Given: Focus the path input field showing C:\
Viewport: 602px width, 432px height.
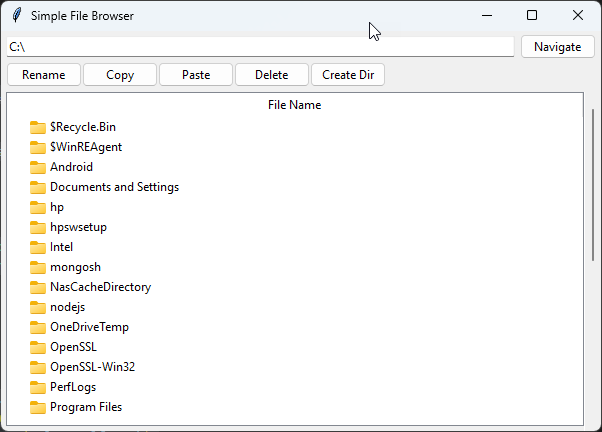Looking at the screenshot, I should pos(260,47).
